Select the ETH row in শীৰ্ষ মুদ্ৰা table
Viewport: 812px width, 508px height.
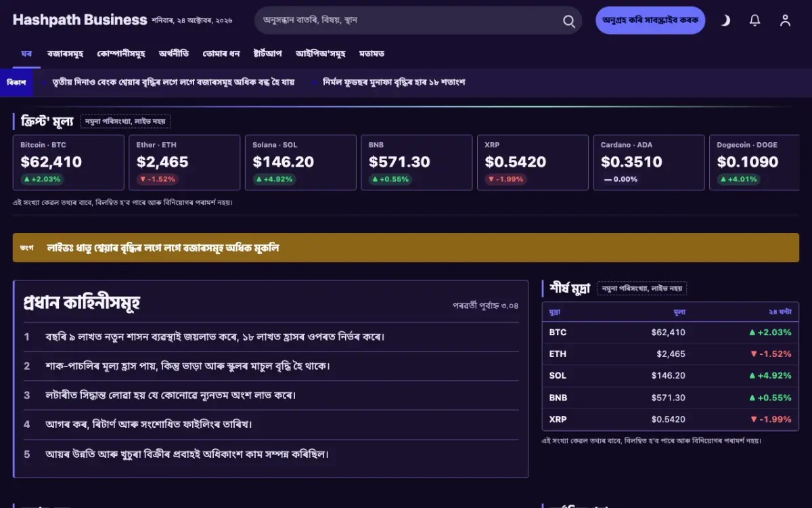[x=671, y=354]
